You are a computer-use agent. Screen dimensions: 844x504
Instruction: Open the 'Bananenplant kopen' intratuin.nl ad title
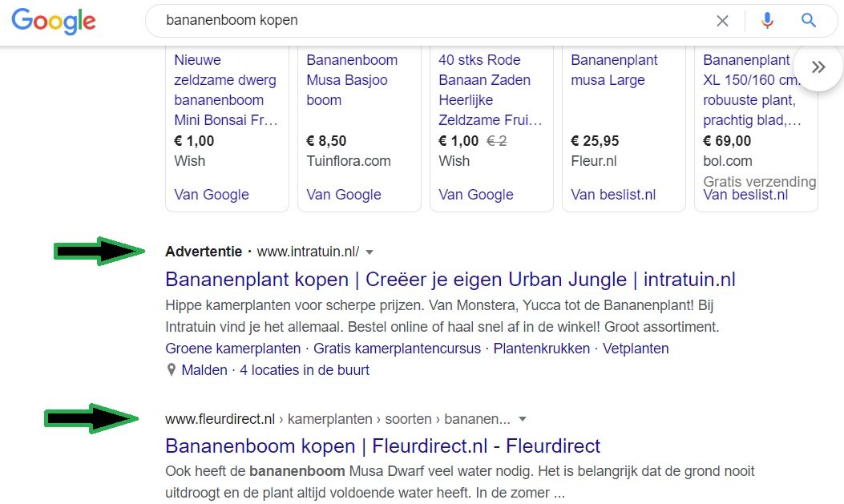point(450,280)
